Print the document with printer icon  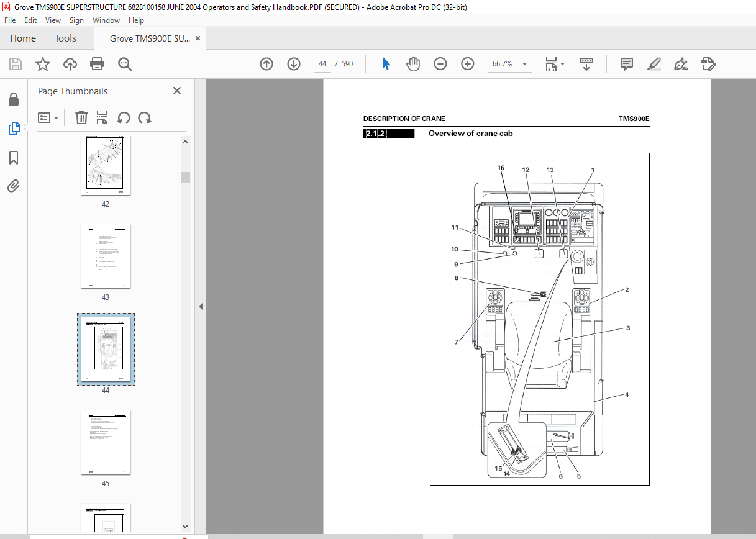pos(97,64)
